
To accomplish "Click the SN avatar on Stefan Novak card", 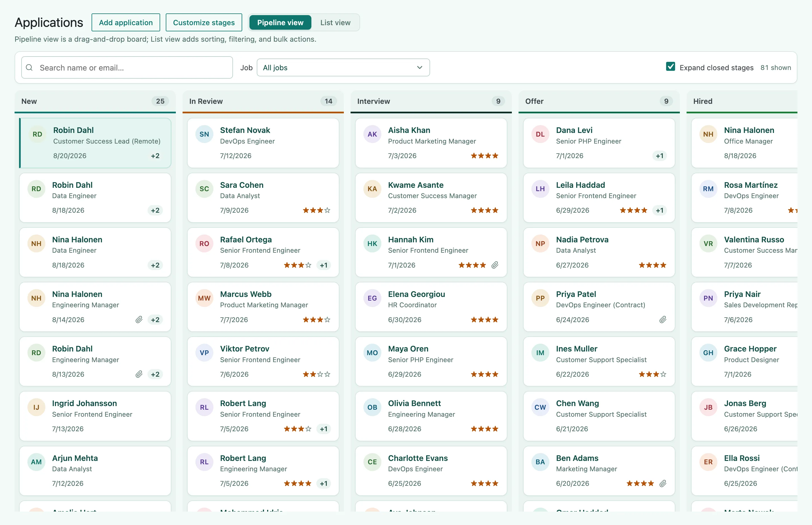I will [x=204, y=134].
